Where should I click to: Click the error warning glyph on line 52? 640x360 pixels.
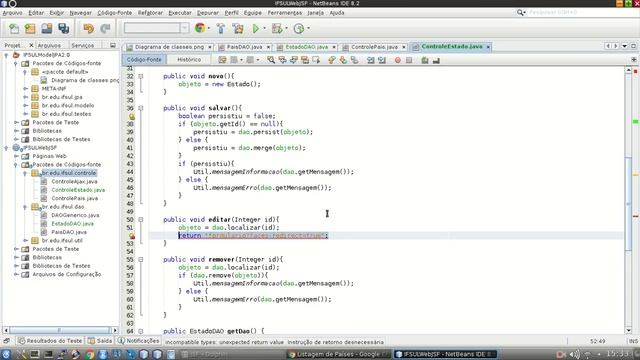click(132, 236)
